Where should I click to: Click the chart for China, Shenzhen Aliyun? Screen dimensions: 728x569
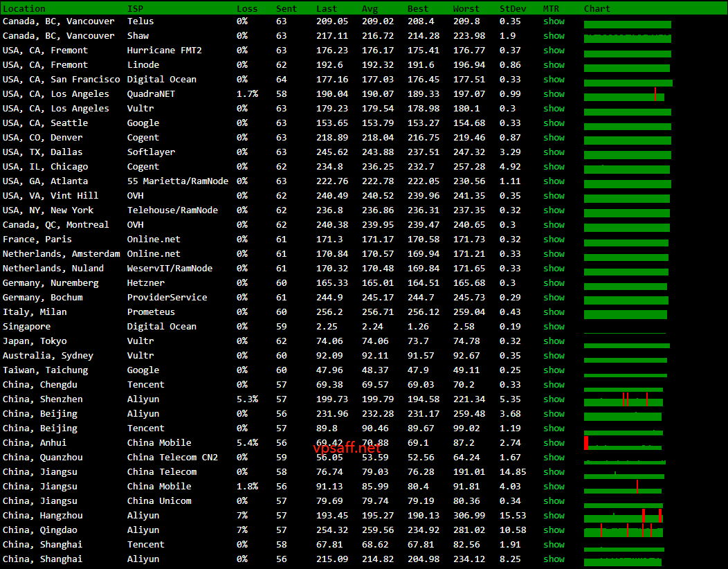pos(624,400)
